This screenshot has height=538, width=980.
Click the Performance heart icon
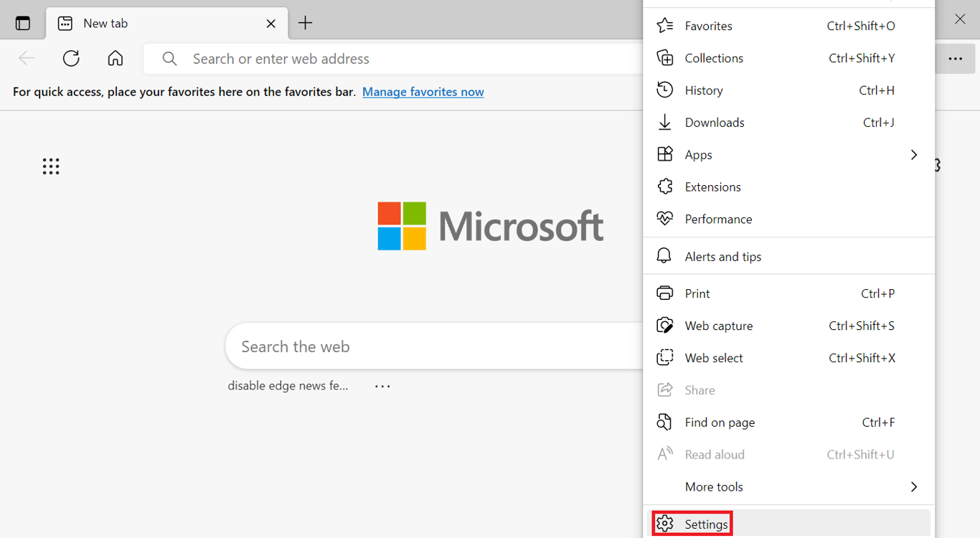[665, 218]
